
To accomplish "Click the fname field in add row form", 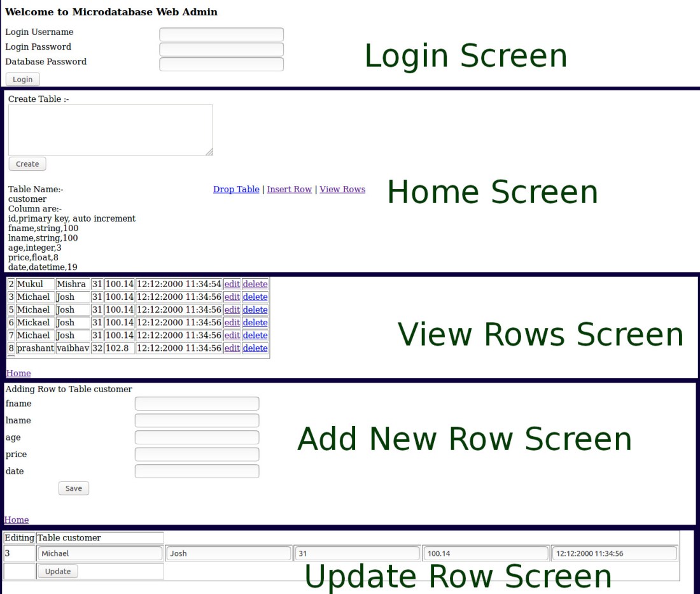I will click(197, 404).
